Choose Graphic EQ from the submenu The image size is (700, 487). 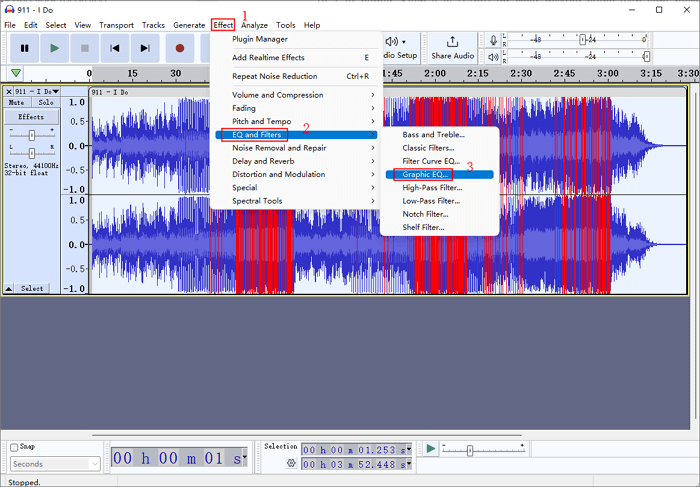(425, 174)
